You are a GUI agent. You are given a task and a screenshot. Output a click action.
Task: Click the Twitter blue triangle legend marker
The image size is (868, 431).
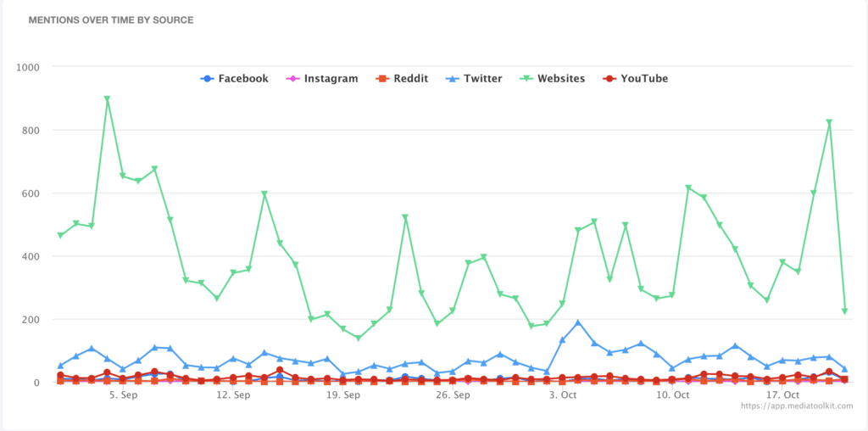[x=452, y=79]
